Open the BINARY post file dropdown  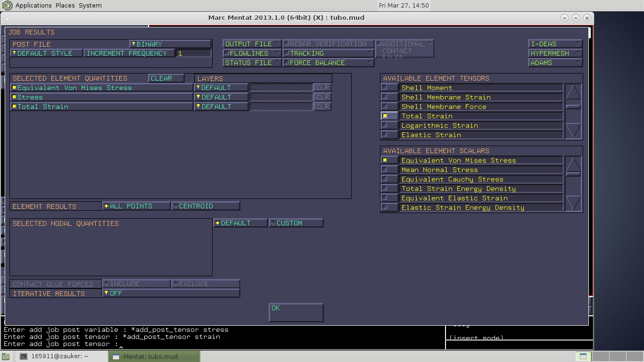point(170,44)
